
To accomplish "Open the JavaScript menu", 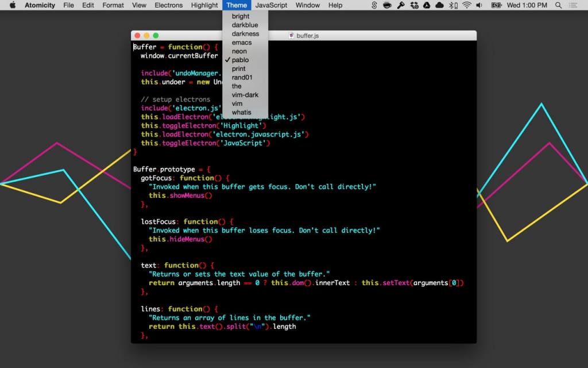I will click(270, 5).
